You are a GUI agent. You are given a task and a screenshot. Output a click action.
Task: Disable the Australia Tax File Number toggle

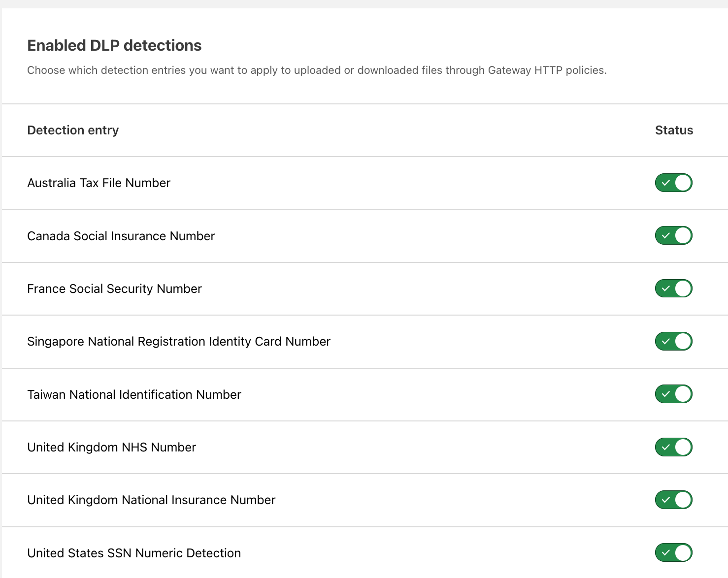pyautogui.click(x=673, y=183)
